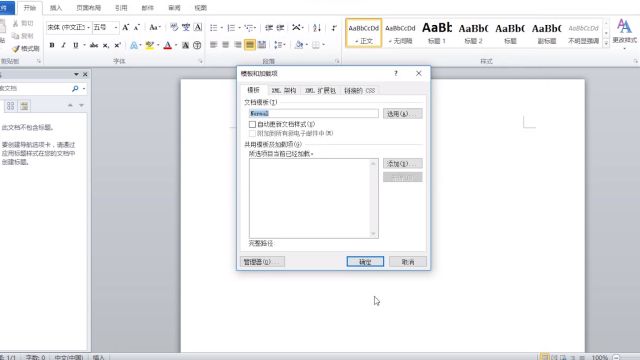Viewport: 640px width, 360px height.
Task: Click the shading paint bucket color
Action: point(299,44)
